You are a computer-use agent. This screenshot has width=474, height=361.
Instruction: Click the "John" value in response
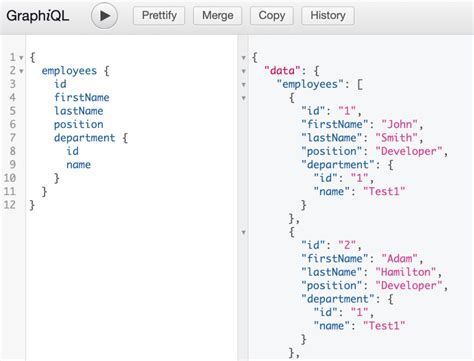(399, 124)
